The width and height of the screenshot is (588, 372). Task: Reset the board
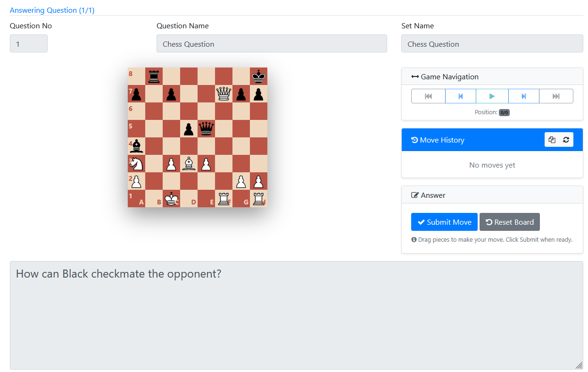pyautogui.click(x=510, y=222)
